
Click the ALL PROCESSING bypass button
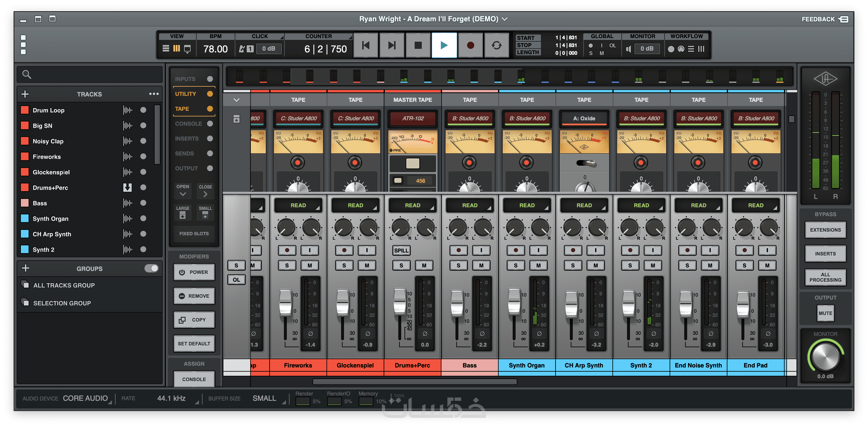pyautogui.click(x=825, y=277)
